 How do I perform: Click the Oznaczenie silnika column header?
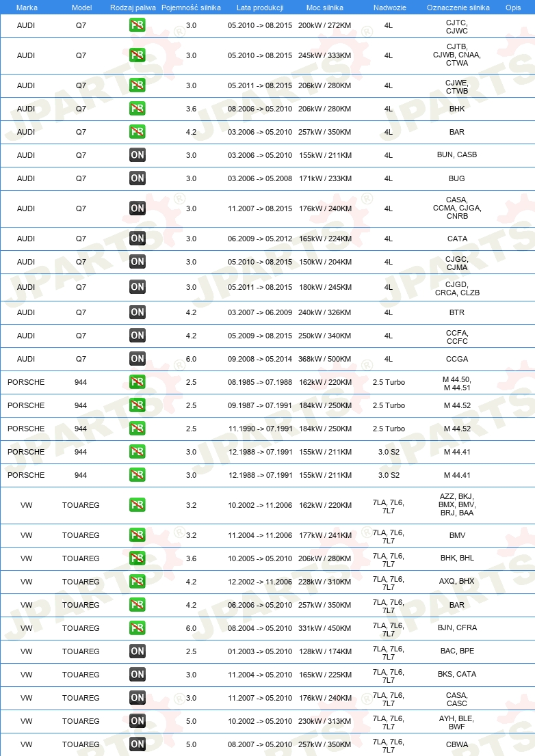click(x=458, y=8)
